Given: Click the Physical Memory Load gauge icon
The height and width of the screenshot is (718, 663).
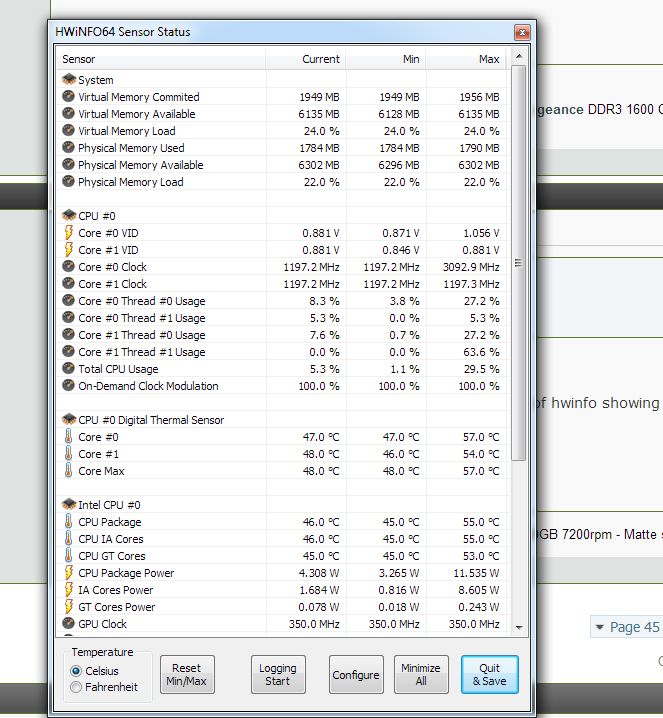Looking at the screenshot, I should 68,181.
